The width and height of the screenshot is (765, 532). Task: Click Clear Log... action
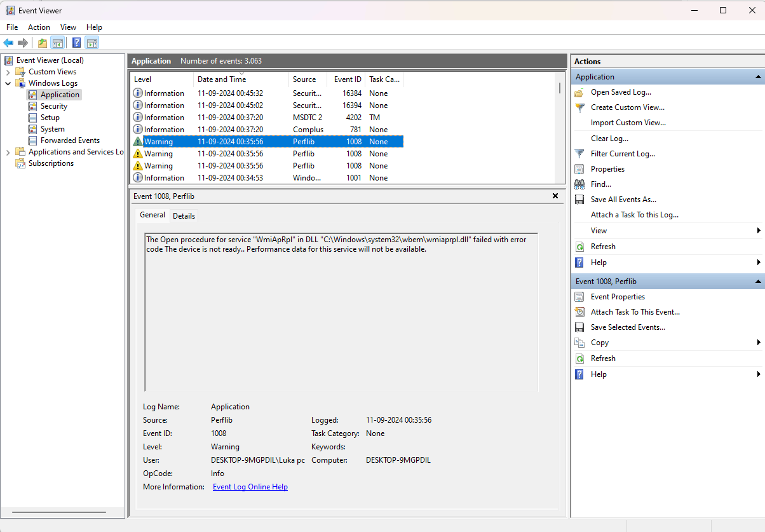point(609,139)
